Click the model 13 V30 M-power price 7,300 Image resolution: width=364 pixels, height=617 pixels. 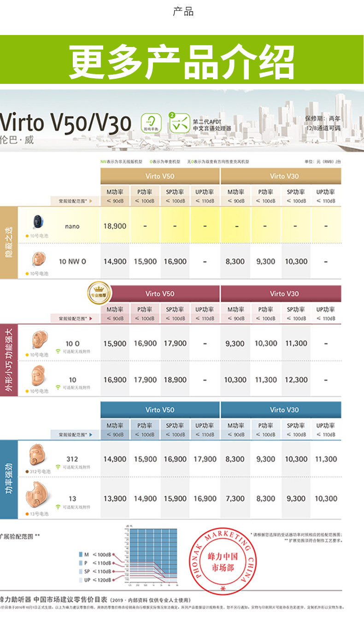coord(235,499)
